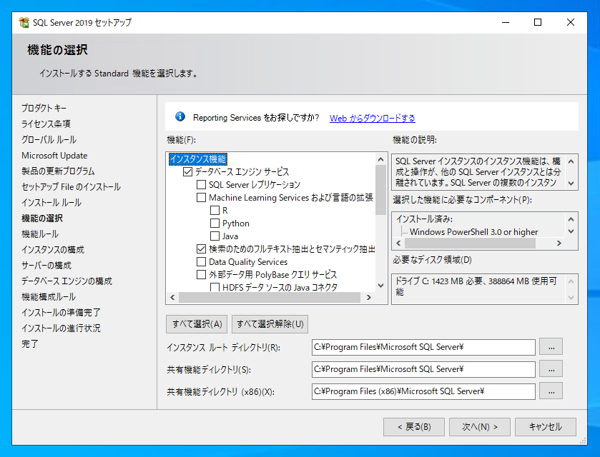Select 製品の更新プログラム step in sidebar
This screenshot has width=600, height=457.
(x=58, y=171)
